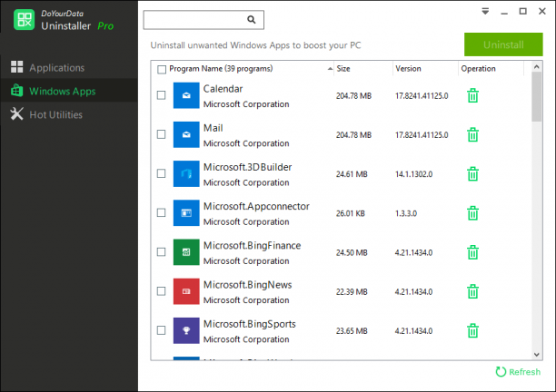This screenshot has width=556, height=392.
Task: Click the 22.39 MB size value
Action: point(352,292)
